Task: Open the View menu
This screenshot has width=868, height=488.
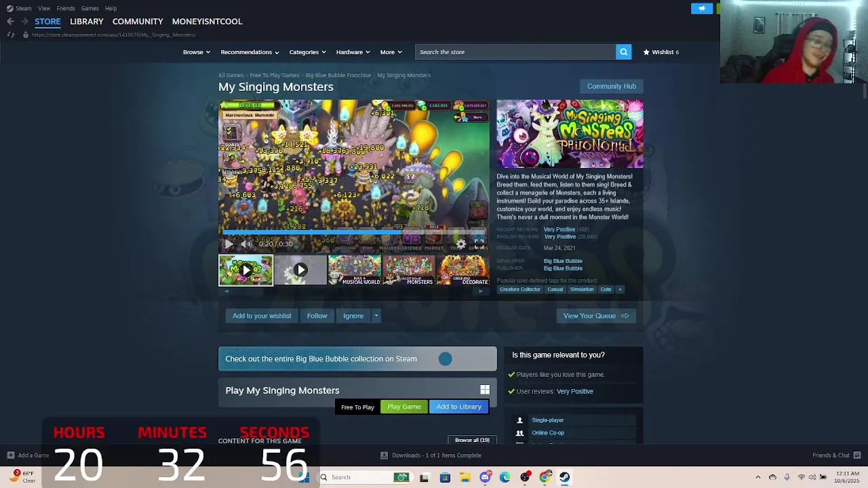Action: pos(44,8)
